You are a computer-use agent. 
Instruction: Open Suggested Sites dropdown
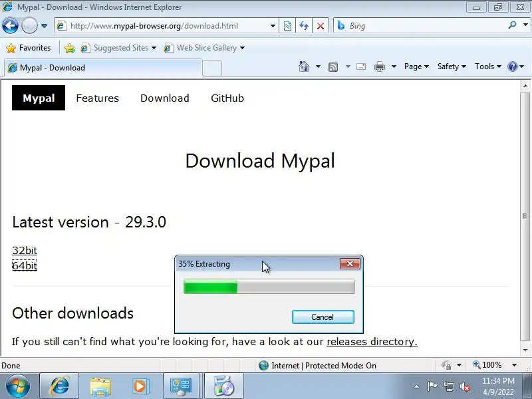click(118, 48)
